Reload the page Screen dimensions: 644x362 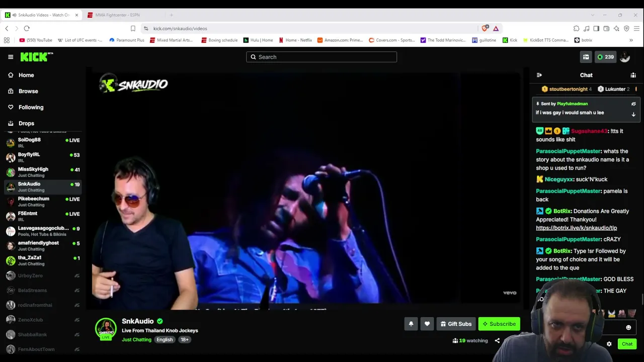point(27,29)
